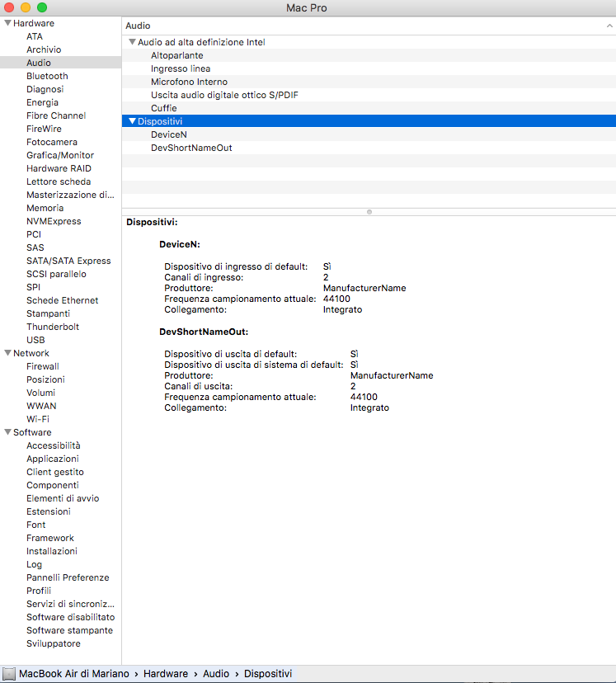This screenshot has height=683, width=616.
Task: Select Archivio in the sidebar
Action: (44, 49)
